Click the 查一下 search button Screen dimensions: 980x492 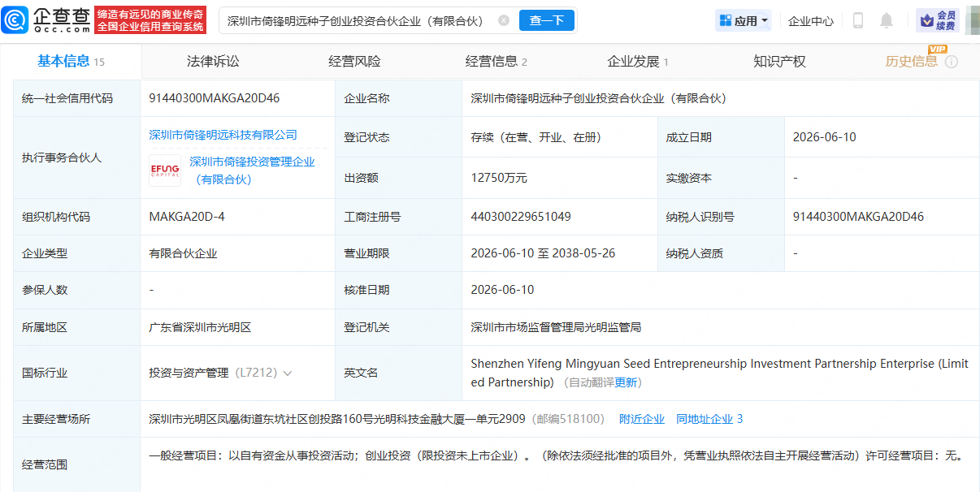coord(547,20)
